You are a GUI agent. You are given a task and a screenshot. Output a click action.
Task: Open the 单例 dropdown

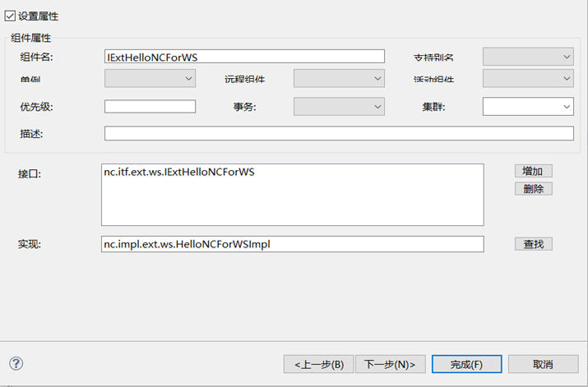coord(150,78)
